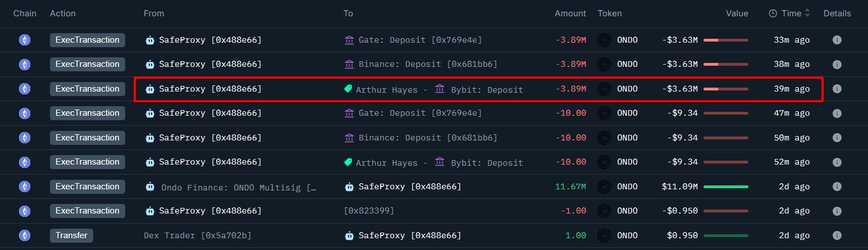Click the Transfer action badge in the last row

point(71,235)
